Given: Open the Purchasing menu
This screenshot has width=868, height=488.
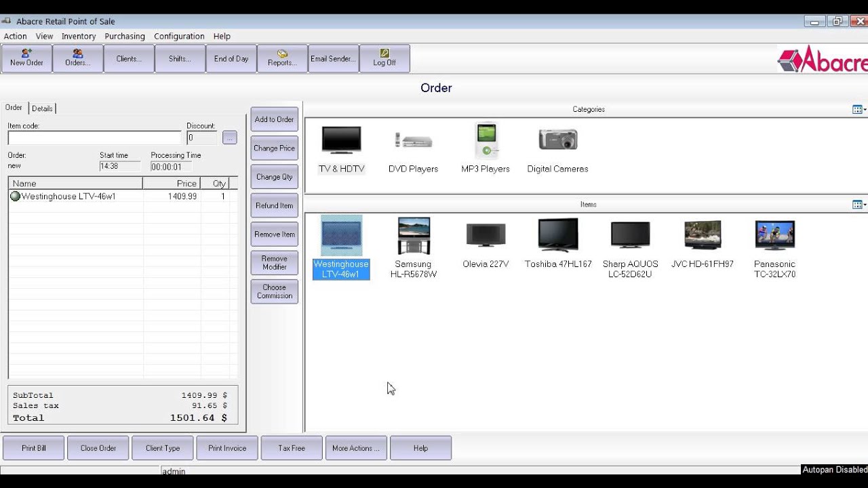Looking at the screenshot, I should pyautogui.click(x=125, y=36).
